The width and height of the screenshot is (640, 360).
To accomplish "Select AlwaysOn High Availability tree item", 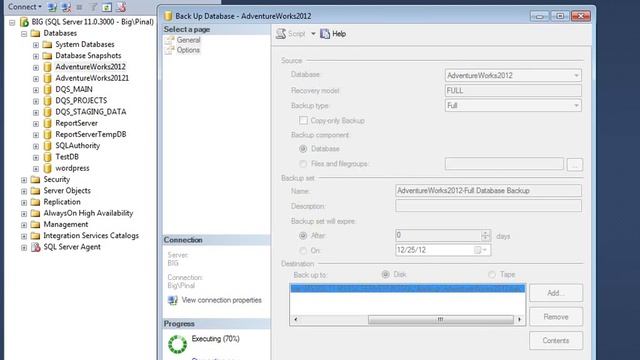I will (88, 213).
